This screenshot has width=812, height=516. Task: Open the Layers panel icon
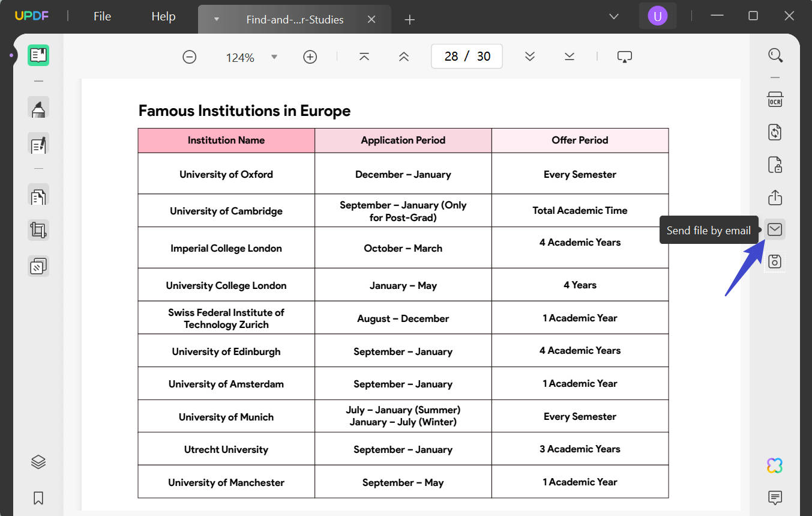[38, 462]
